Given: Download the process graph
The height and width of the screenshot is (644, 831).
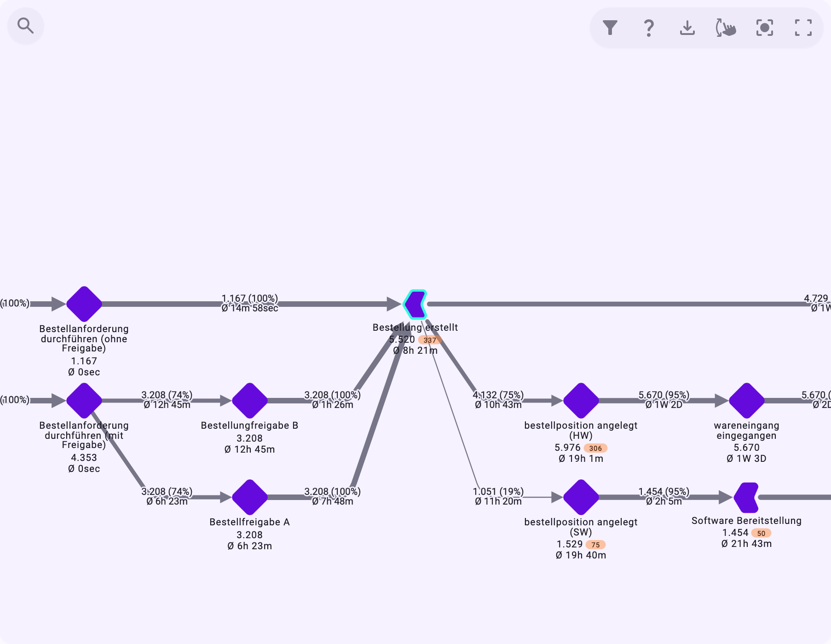Looking at the screenshot, I should (687, 28).
